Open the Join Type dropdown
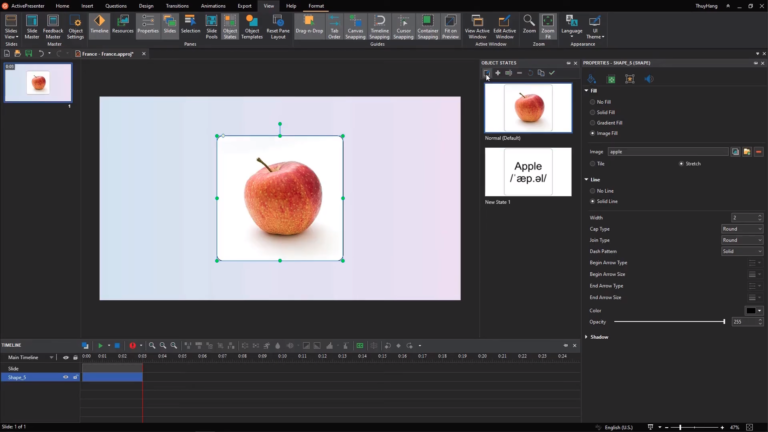 coord(742,240)
